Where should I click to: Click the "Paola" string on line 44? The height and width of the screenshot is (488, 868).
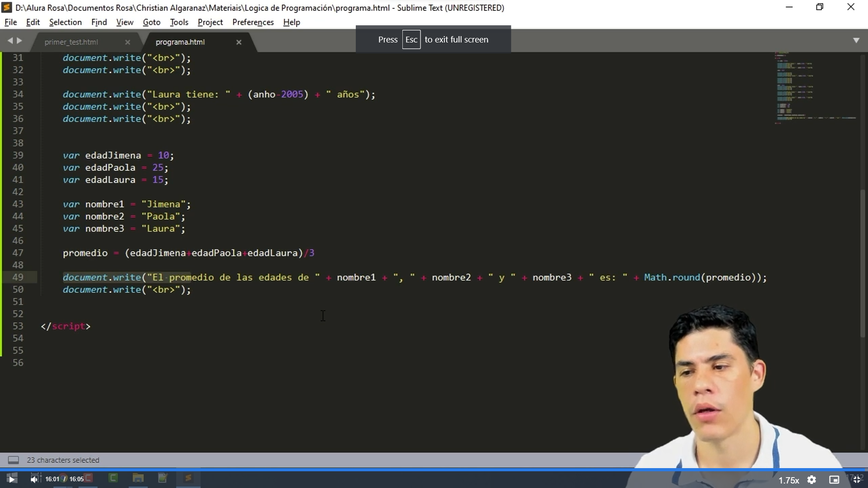tap(160, 216)
